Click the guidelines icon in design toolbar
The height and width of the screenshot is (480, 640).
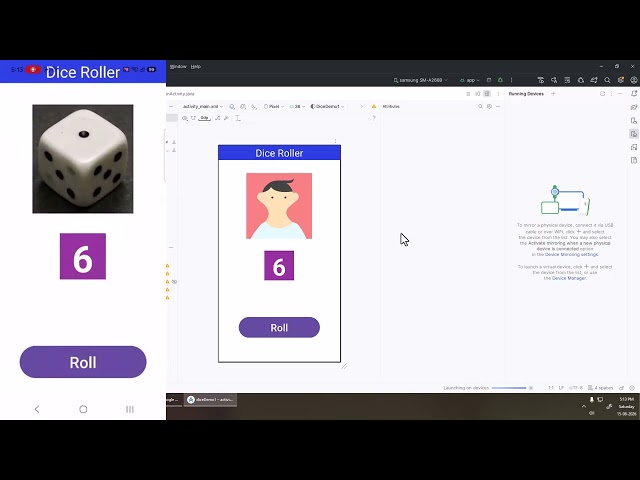pyautogui.click(x=238, y=118)
